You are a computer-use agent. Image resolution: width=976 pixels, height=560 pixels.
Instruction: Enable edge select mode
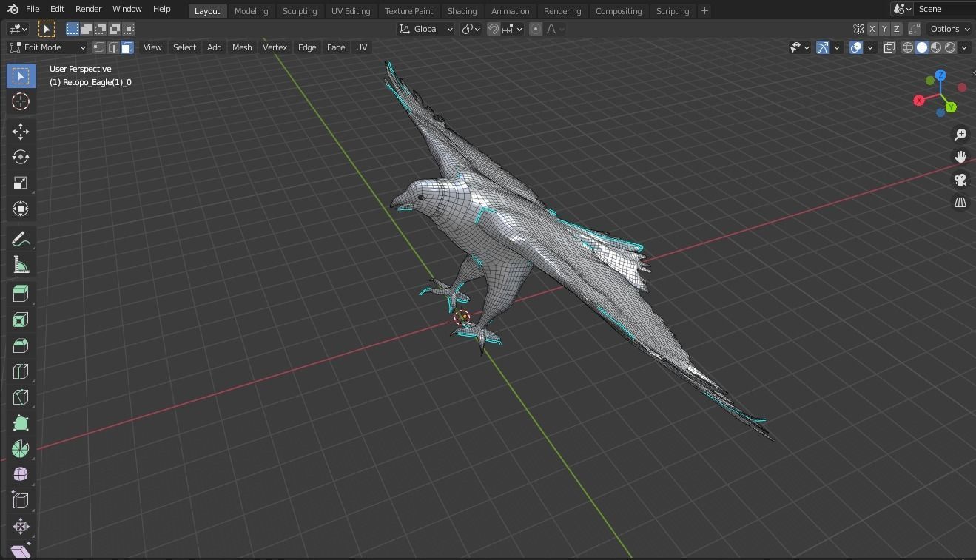112,47
